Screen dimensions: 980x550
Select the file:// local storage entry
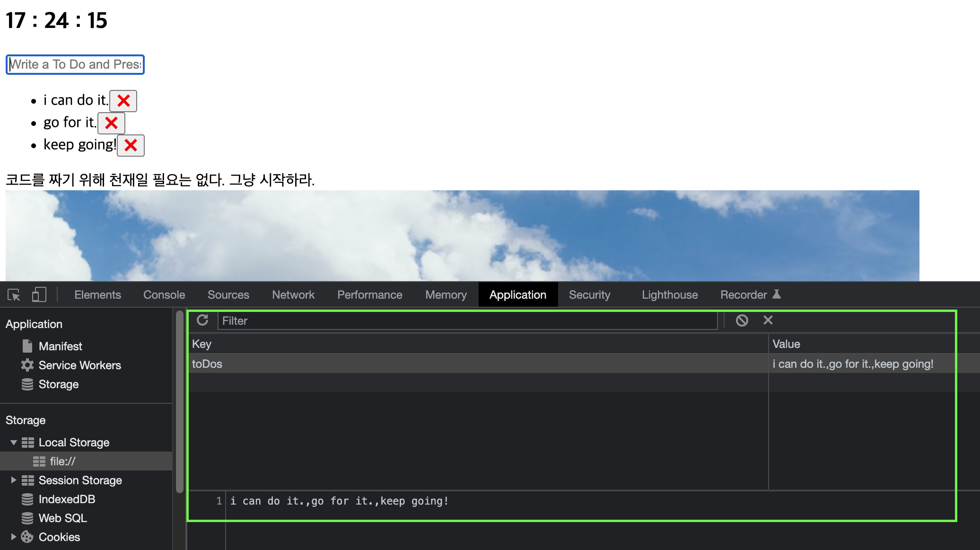(x=62, y=461)
